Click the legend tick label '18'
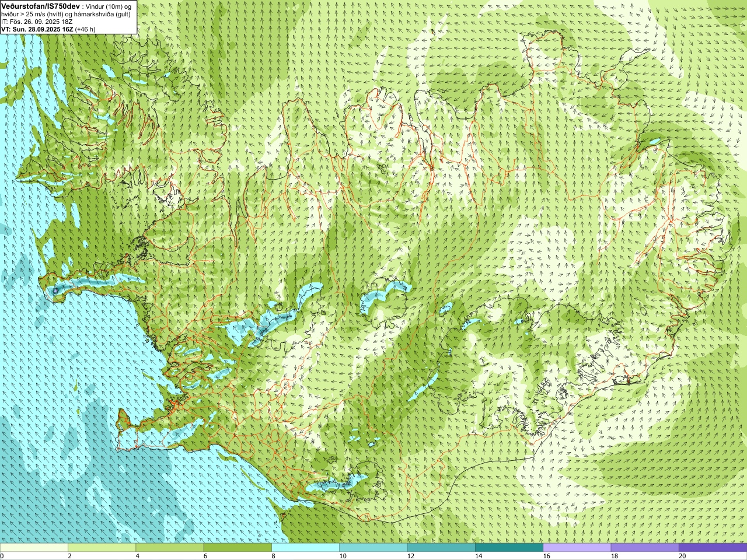This screenshot has height=560, width=747. 614,556
